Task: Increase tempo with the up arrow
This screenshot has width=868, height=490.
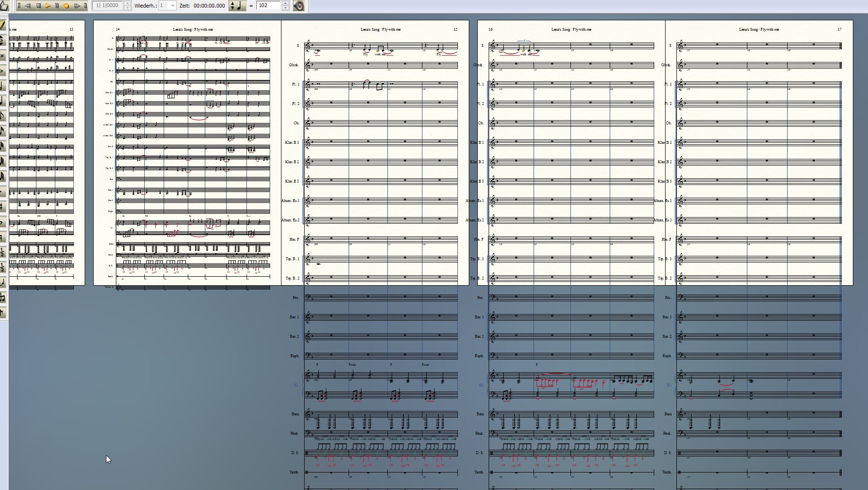Action: (285, 3)
